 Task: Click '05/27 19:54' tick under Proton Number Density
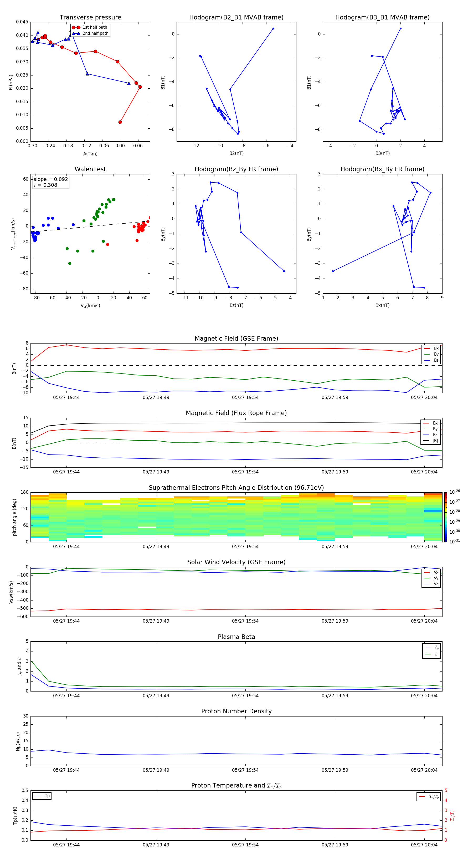[x=245, y=770]
